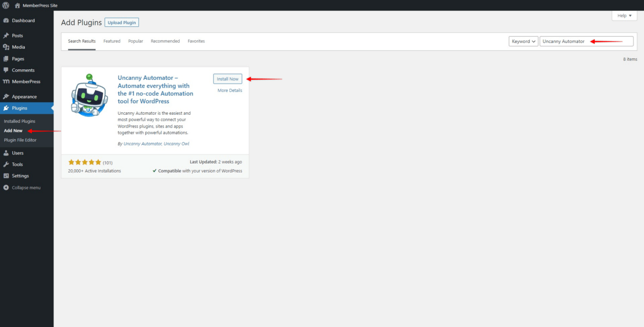Image resolution: width=644 pixels, height=327 pixels.
Task: Click the Dashboard gauge icon
Action: (x=6, y=21)
